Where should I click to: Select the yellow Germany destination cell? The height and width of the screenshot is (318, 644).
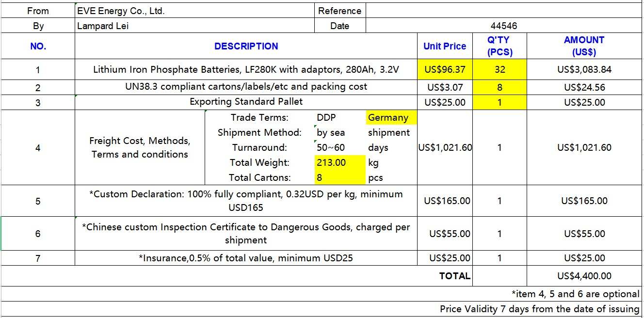pos(391,117)
